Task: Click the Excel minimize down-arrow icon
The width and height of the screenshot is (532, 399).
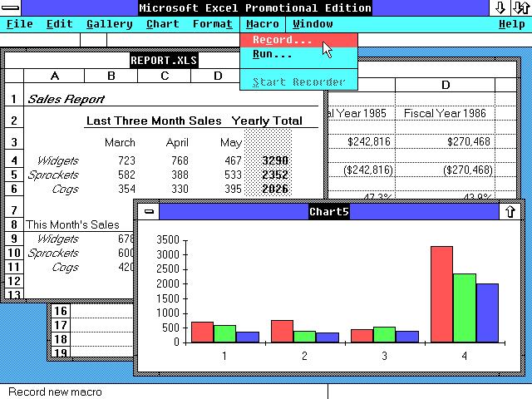Action: [x=500, y=7]
